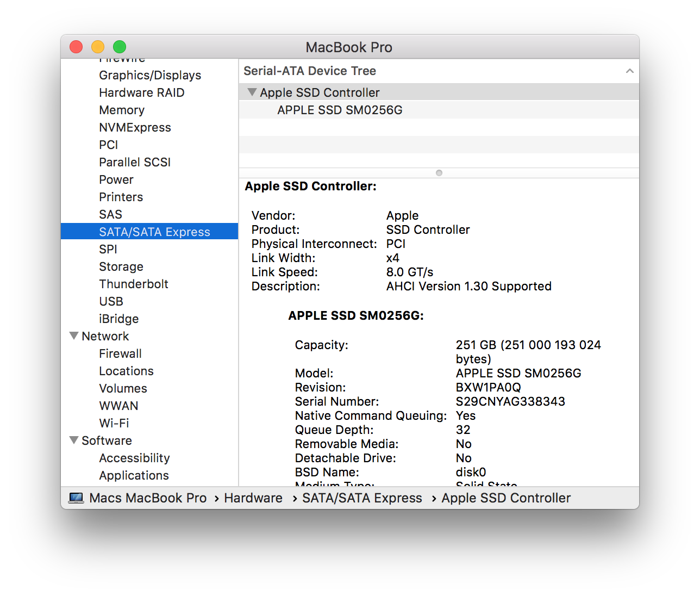Screen dimensions: 700x596
Task: Click SATA/SATA Express in the path bar
Action: point(362,498)
